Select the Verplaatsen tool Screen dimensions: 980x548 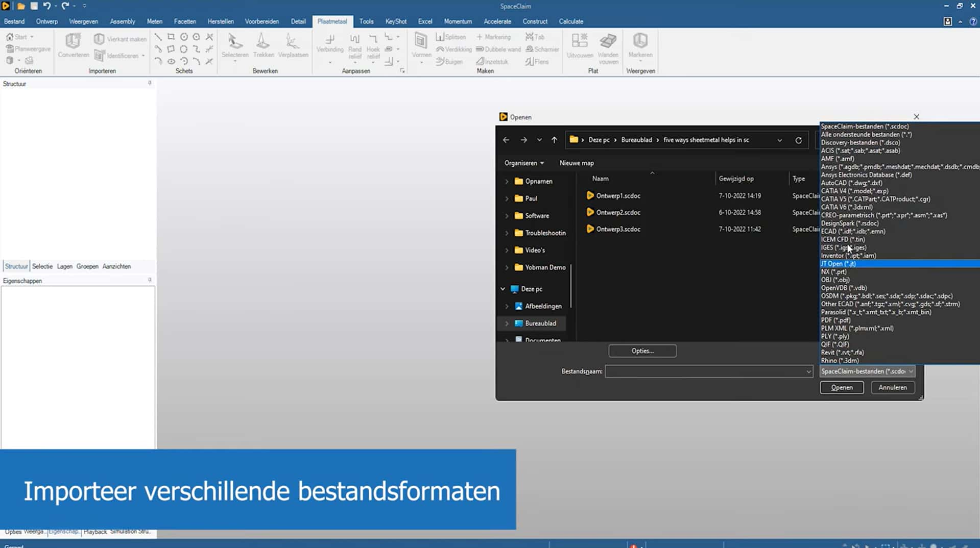click(293, 46)
